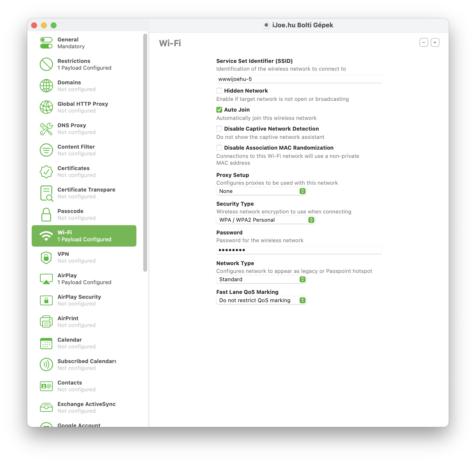476x463 pixels.
Task: Open the Proxy Setup dropdown
Action: pyautogui.click(x=261, y=191)
